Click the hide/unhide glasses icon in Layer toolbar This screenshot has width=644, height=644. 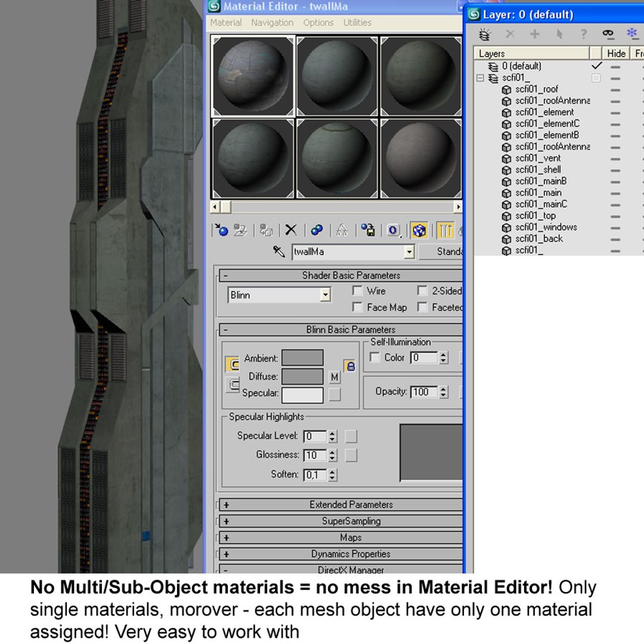(608, 33)
